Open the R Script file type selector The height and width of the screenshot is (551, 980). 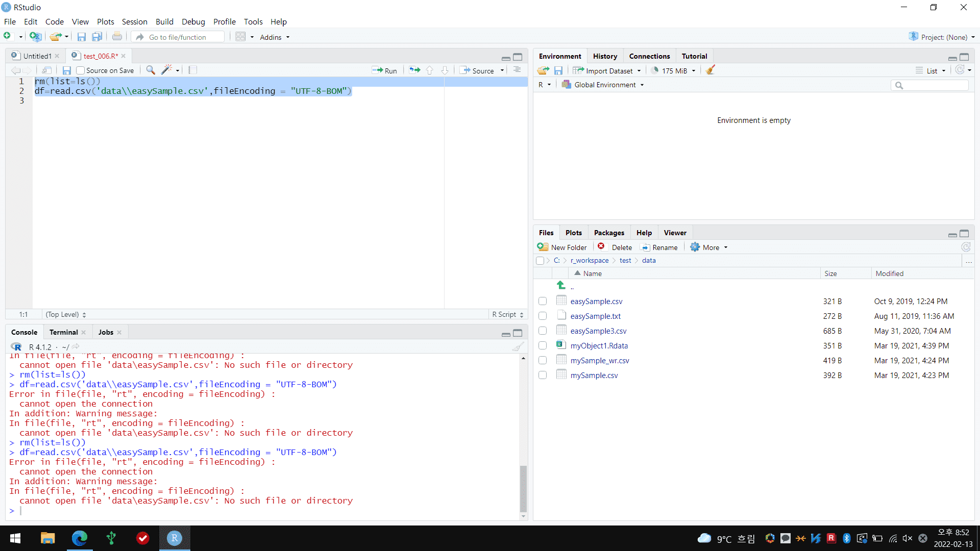pyautogui.click(x=508, y=314)
